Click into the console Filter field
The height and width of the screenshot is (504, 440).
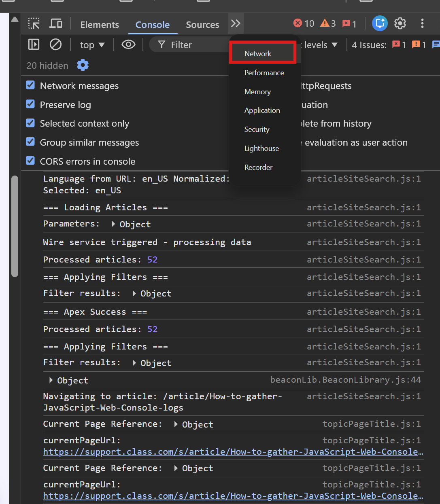coord(190,45)
